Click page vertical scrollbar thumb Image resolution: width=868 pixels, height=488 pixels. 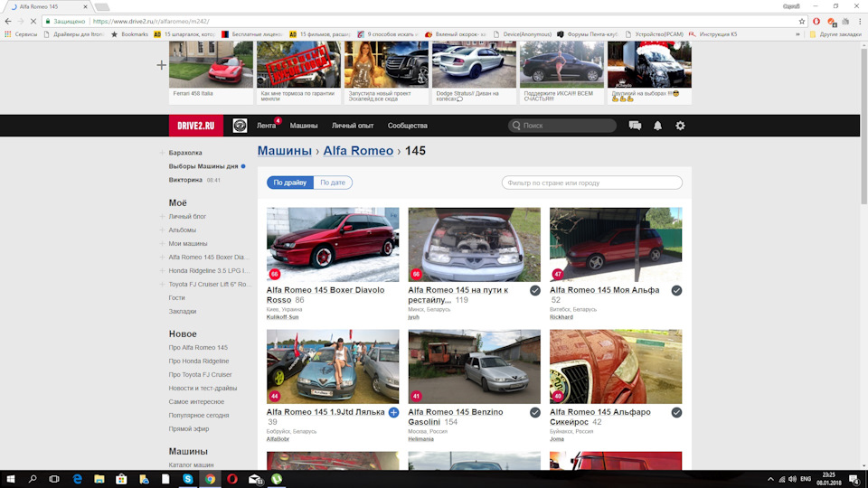(x=863, y=125)
